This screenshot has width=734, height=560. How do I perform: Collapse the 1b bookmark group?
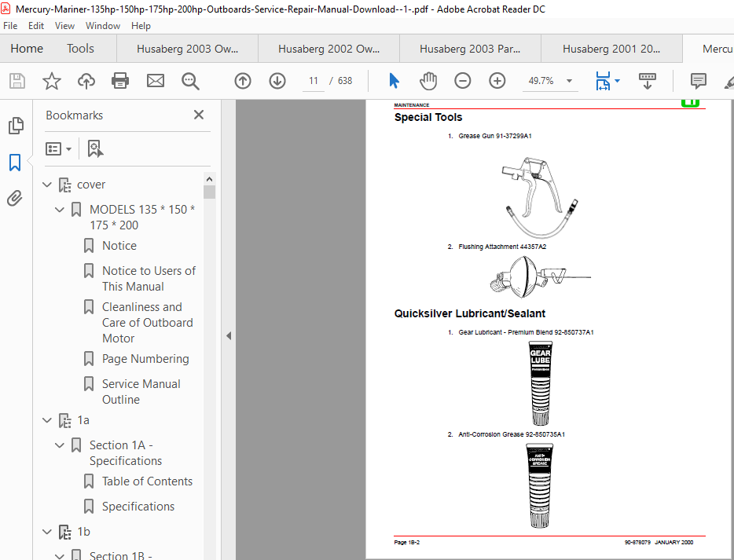(47, 532)
